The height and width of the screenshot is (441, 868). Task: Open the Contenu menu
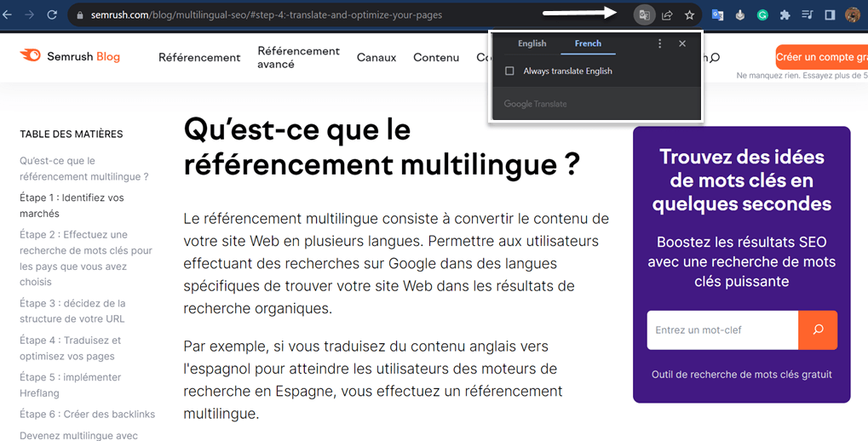tap(436, 58)
